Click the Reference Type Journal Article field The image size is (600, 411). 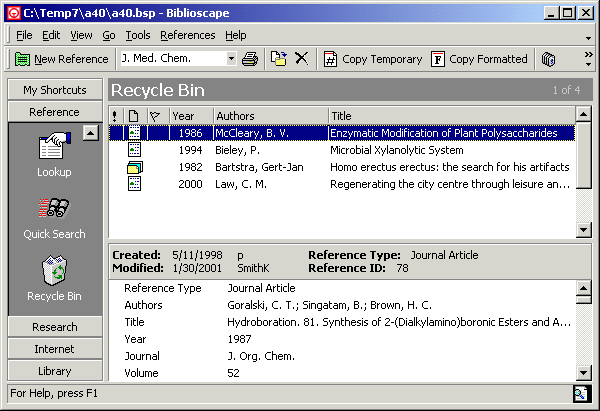pyautogui.click(x=261, y=288)
